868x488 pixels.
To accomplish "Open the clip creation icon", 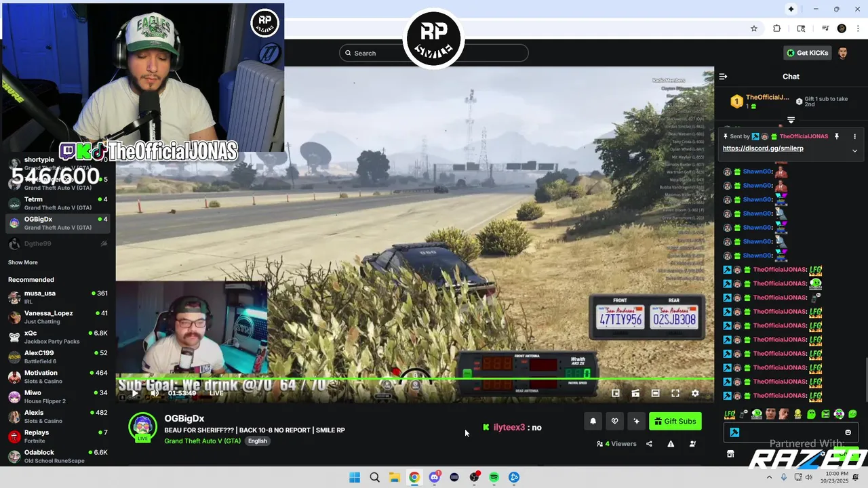I will click(x=635, y=393).
